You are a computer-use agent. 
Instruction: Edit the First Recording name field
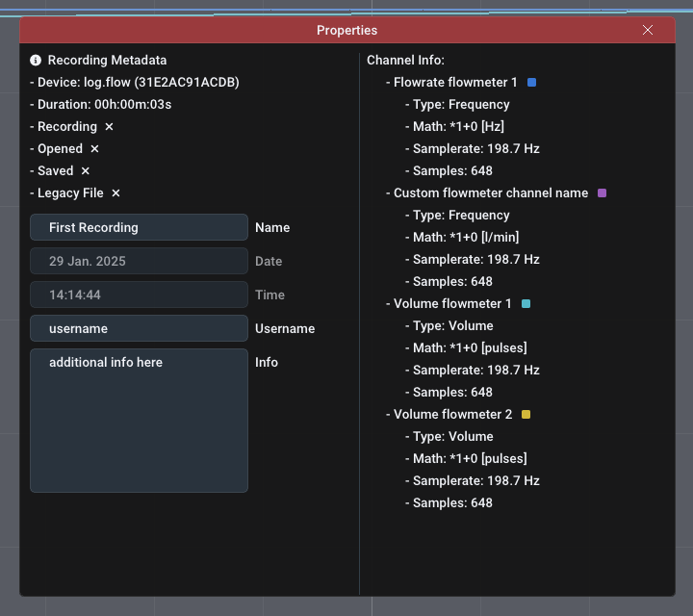pos(139,227)
